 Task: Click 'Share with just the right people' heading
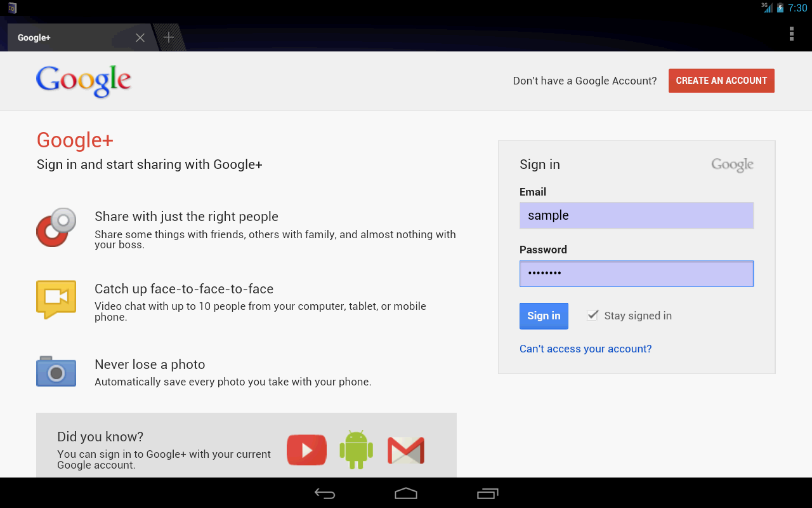pyautogui.click(x=187, y=217)
